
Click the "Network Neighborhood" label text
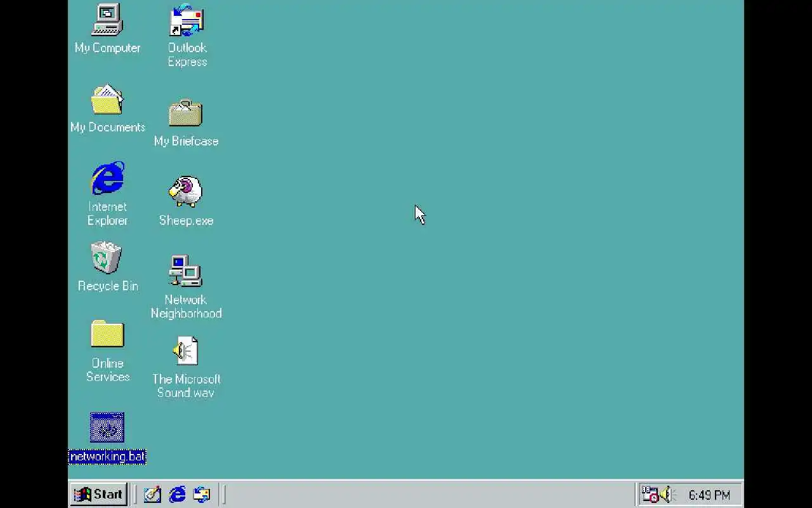(186, 306)
